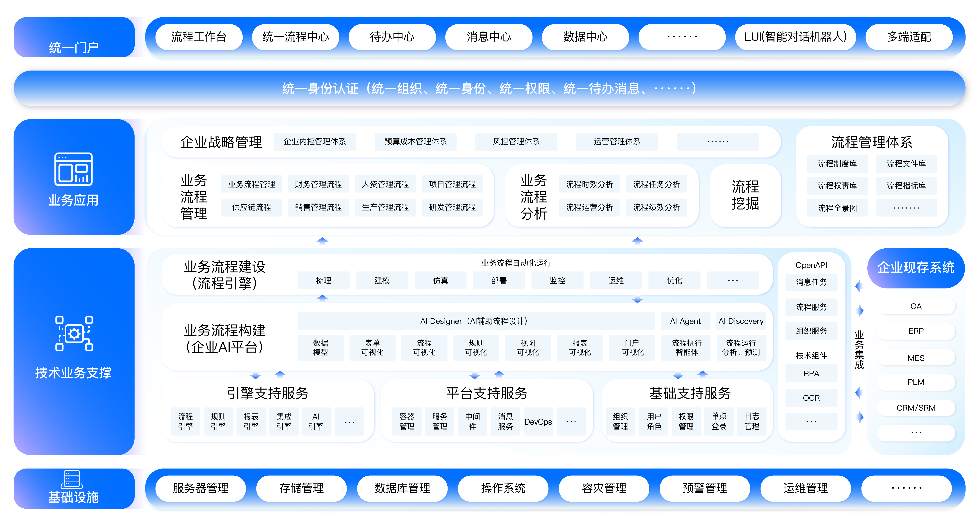Open 容灾管理 pill
980x521 pixels.
pos(604,488)
